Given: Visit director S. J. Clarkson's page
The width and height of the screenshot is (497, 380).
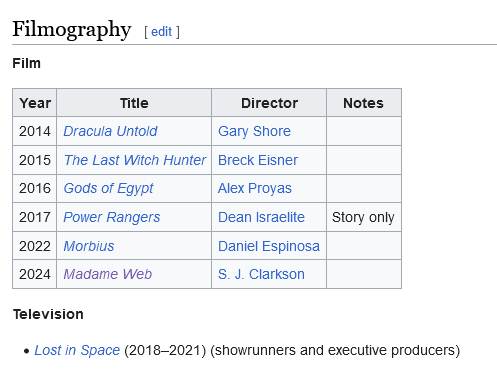Looking at the screenshot, I should [261, 274].
